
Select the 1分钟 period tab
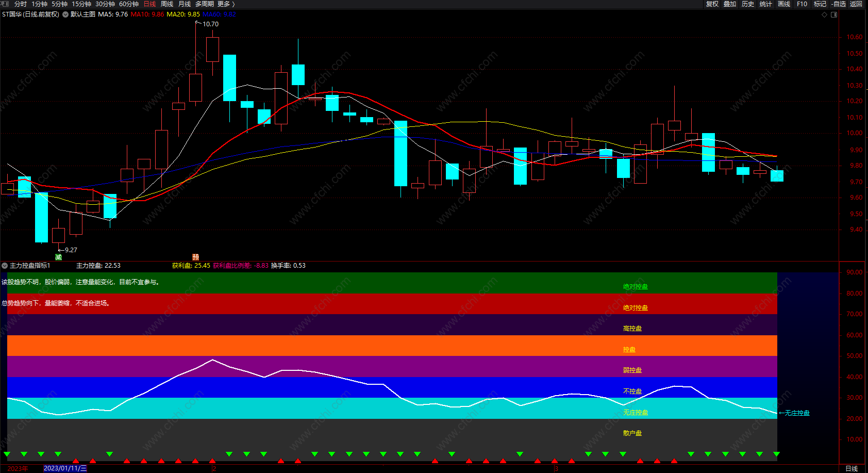(40, 4)
